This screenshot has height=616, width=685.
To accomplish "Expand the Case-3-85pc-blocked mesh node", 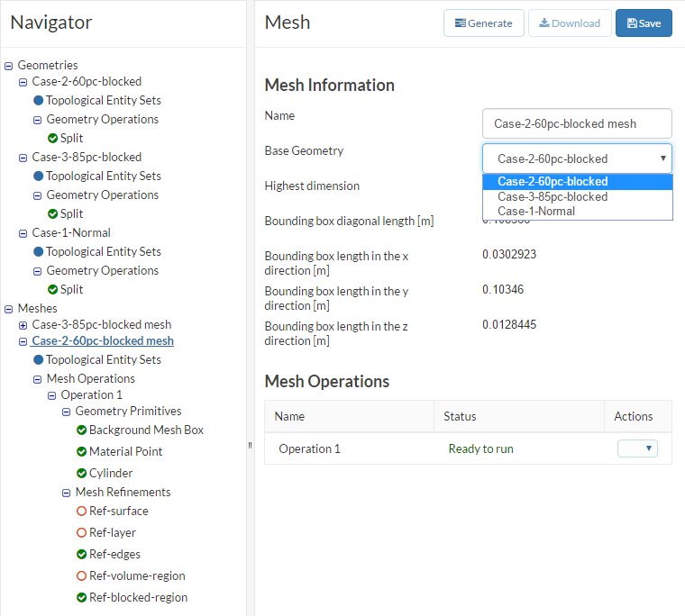I will (x=23, y=325).
